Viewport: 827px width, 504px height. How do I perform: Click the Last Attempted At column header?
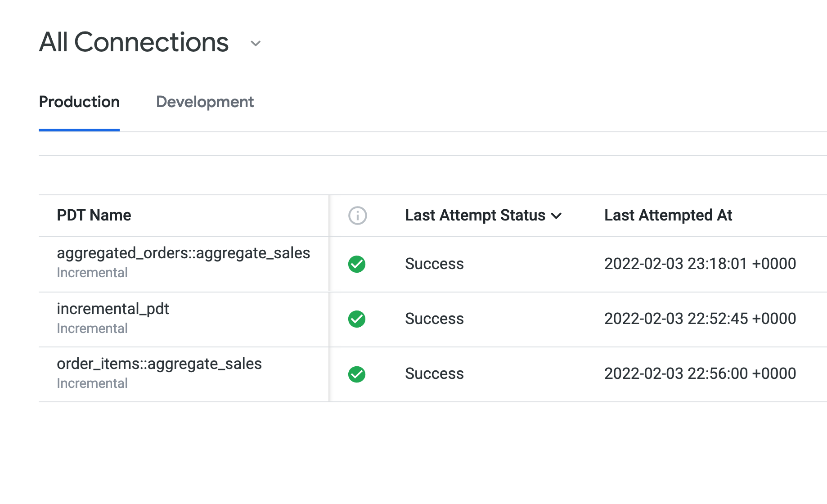668,215
